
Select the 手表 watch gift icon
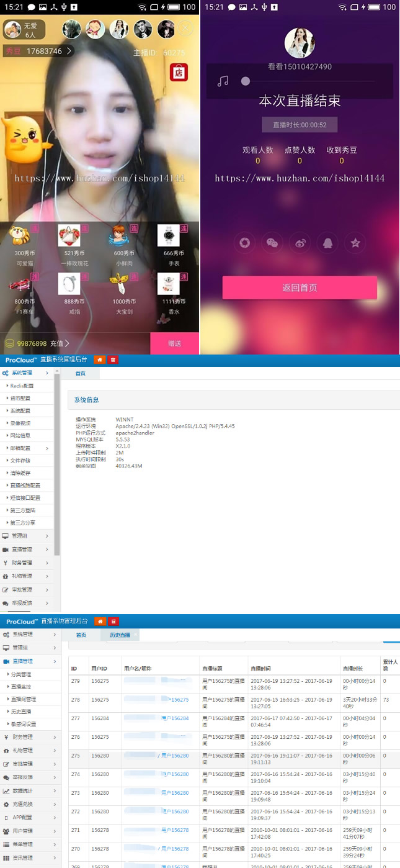click(168, 236)
